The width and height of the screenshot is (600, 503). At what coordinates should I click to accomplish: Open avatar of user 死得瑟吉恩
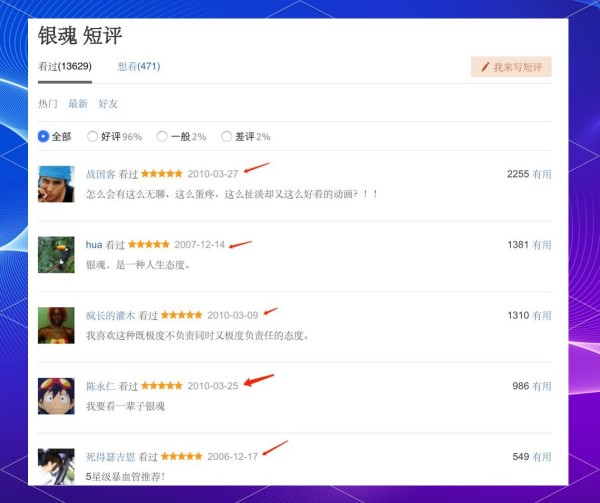tap(56, 465)
